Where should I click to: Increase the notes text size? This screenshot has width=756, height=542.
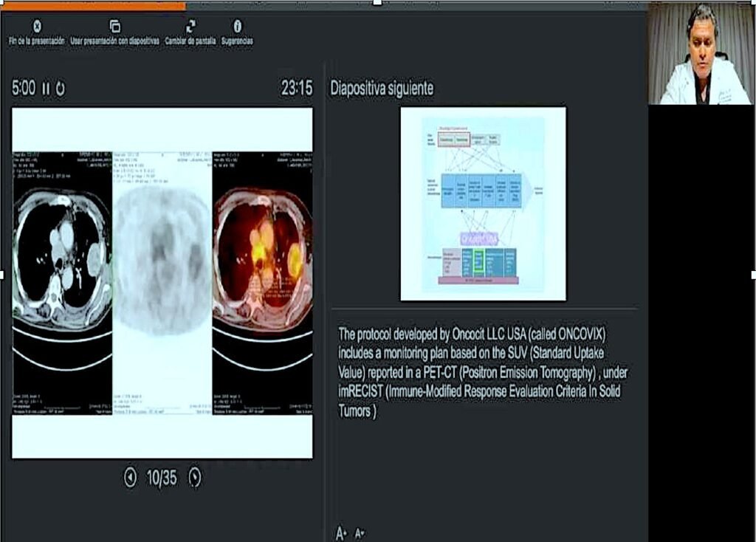tap(341, 532)
